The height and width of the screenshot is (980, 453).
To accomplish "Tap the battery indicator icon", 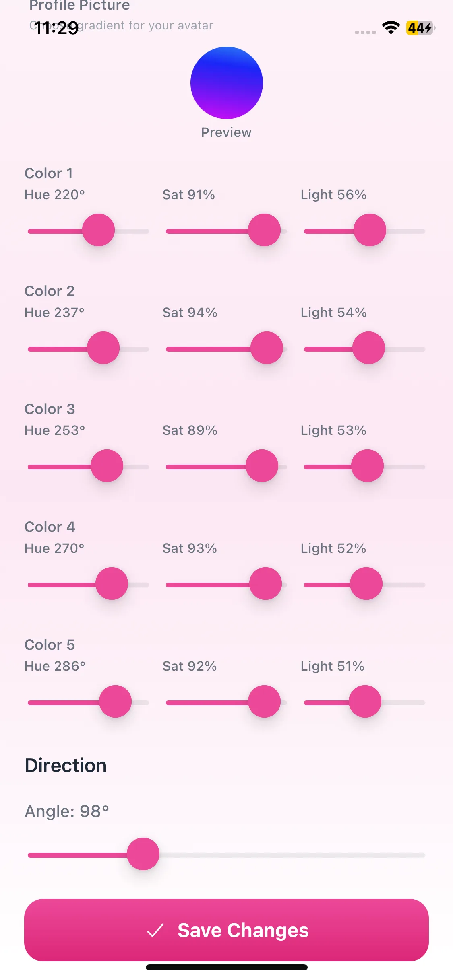I will pyautogui.click(x=420, y=28).
